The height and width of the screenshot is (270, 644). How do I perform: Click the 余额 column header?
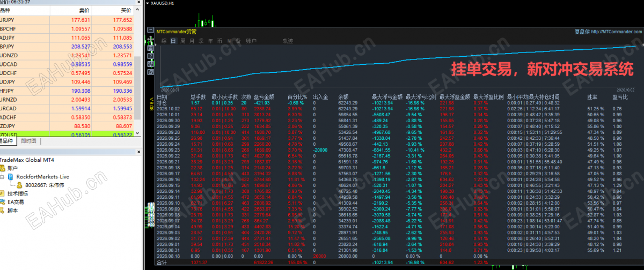343,97
